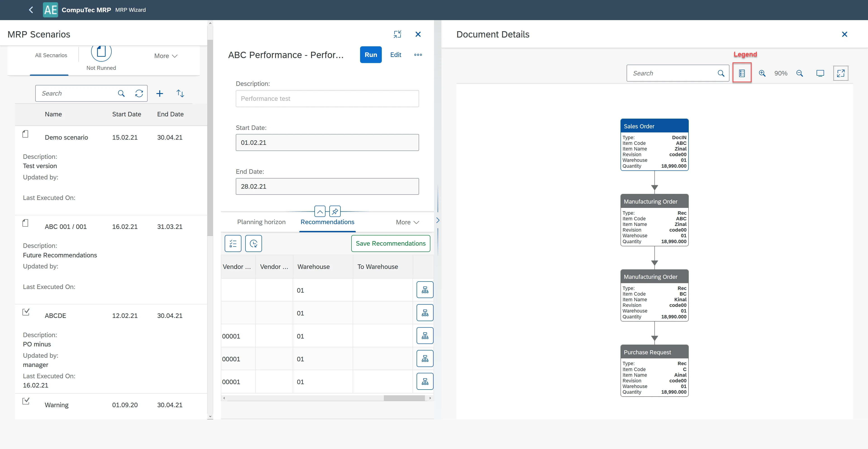This screenshot has height=449, width=868.
Task: Refresh the scenarios list
Action: click(x=139, y=93)
